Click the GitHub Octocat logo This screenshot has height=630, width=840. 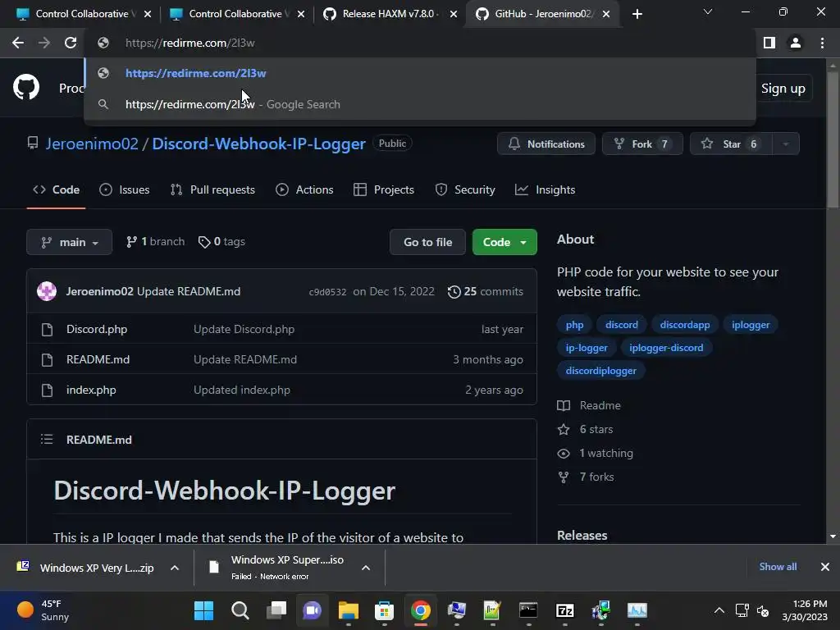(26, 87)
